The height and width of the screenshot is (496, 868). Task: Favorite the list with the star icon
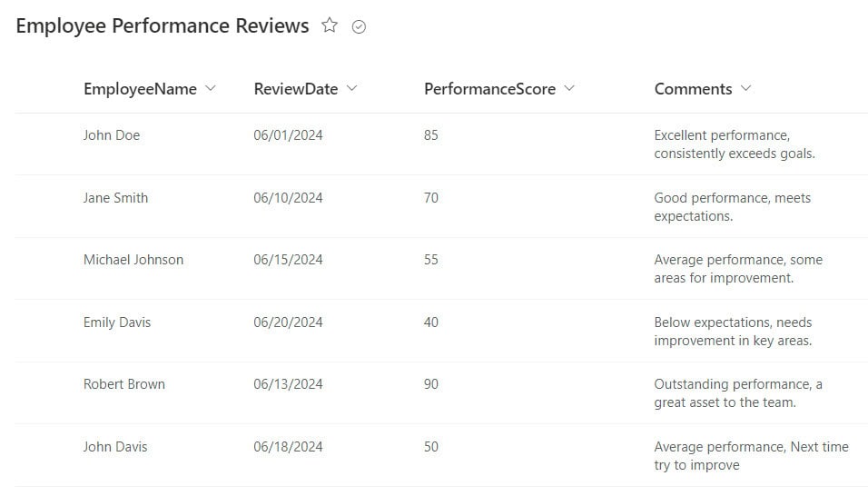tap(330, 25)
